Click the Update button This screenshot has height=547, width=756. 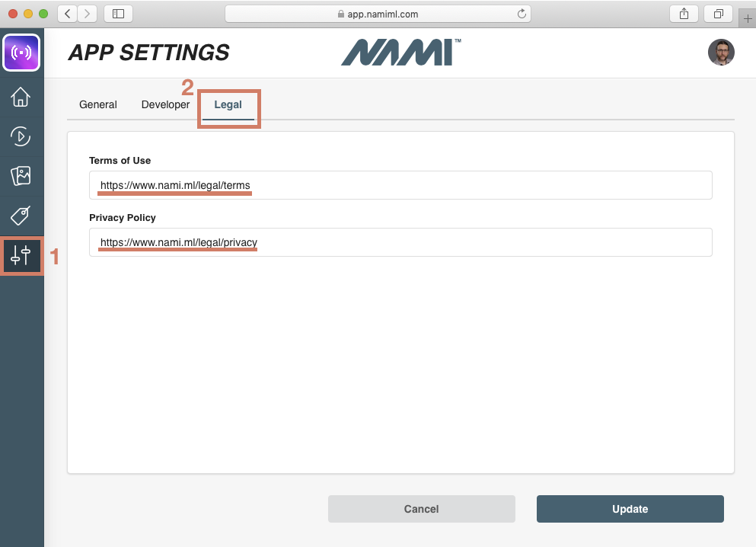pyautogui.click(x=630, y=509)
